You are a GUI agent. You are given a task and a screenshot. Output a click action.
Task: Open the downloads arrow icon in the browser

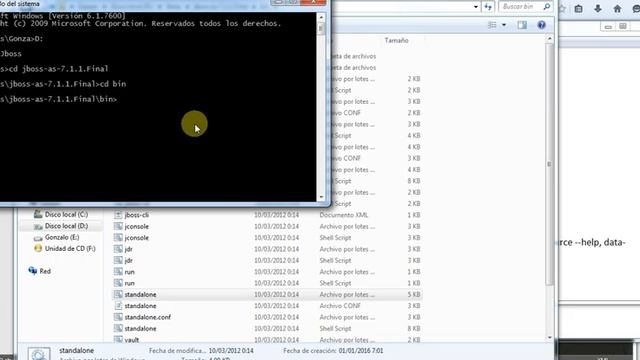(x=598, y=9)
